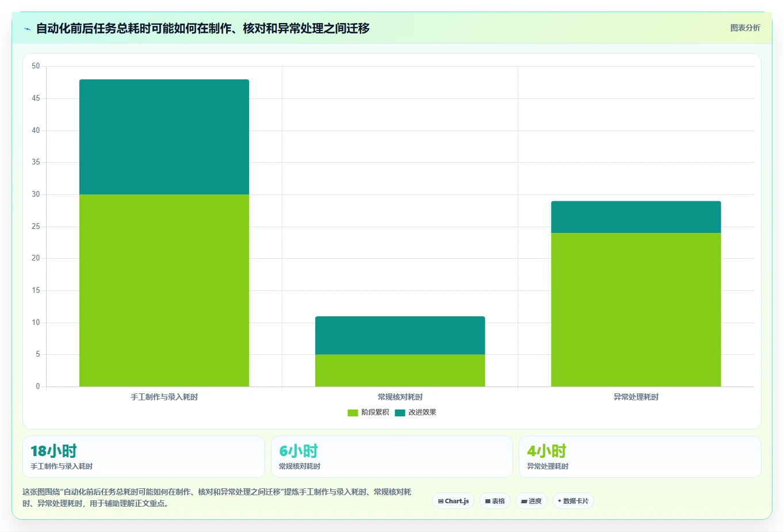Click the description paragraph starting 这张图围绕
The image size is (784, 532).
click(217, 497)
